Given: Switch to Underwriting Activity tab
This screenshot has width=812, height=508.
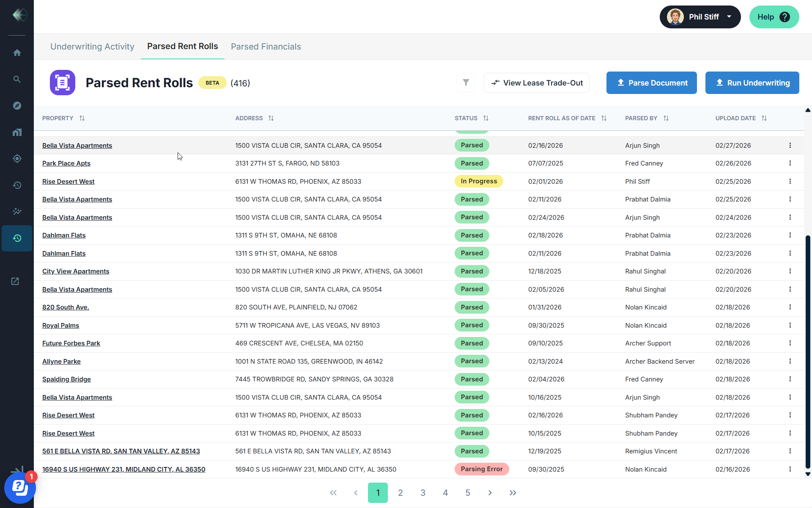Looking at the screenshot, I should coord(92,47).
